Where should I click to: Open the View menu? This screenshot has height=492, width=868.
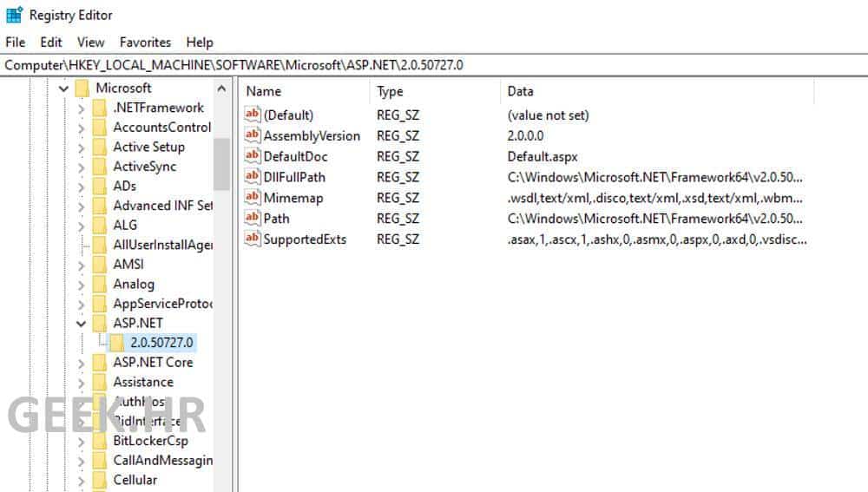point(90,42)
